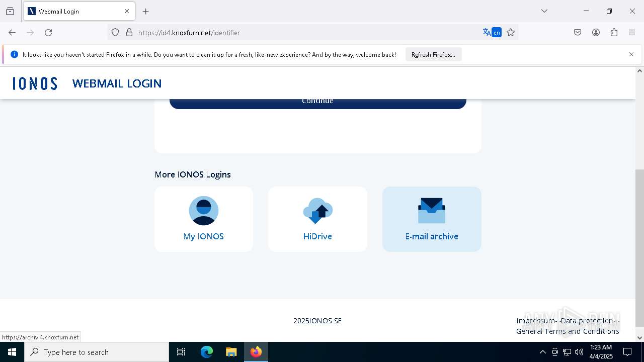Open the HiDrive cloud login icon
The width and height of the screenshot is (644, 362).
point(317,211)
